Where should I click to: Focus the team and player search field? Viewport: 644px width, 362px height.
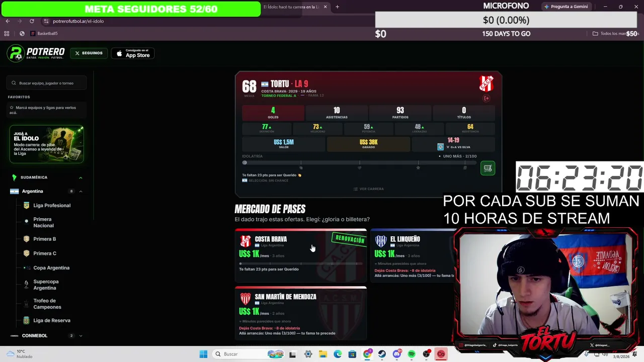(x=47, y=83)
